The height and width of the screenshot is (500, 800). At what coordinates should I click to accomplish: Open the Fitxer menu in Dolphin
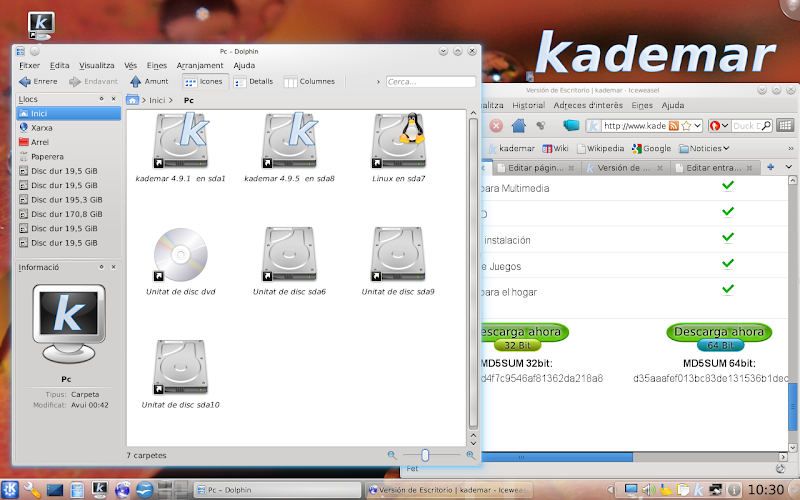pyautogui.click(x=30, y=65)
